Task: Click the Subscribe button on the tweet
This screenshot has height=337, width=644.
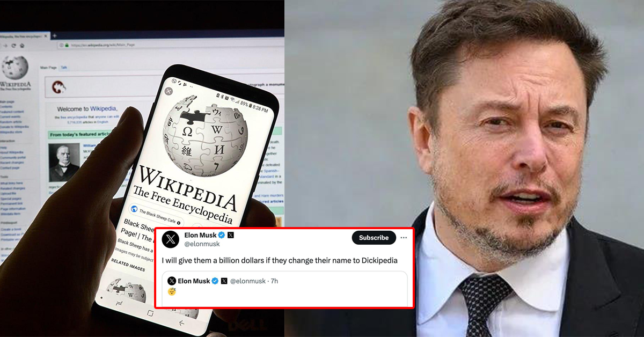Action: pyautogui.click(x=374, y=237)
